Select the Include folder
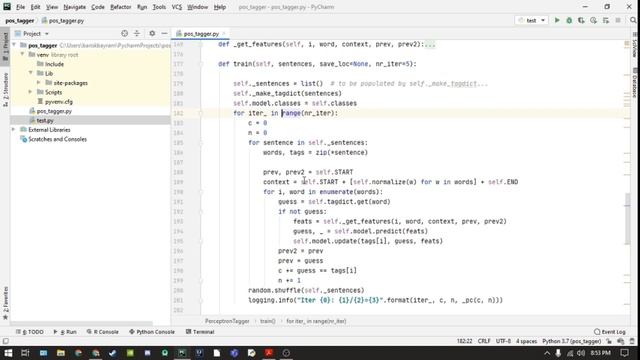Viewport: 640px width, 360px height. [54, 64]
